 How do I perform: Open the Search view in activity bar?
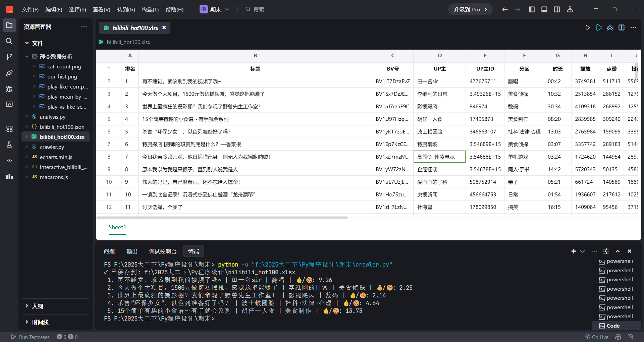9,41
